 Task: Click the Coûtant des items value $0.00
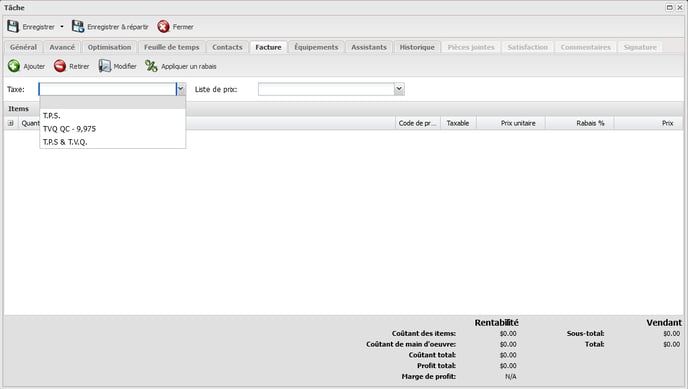508,334
